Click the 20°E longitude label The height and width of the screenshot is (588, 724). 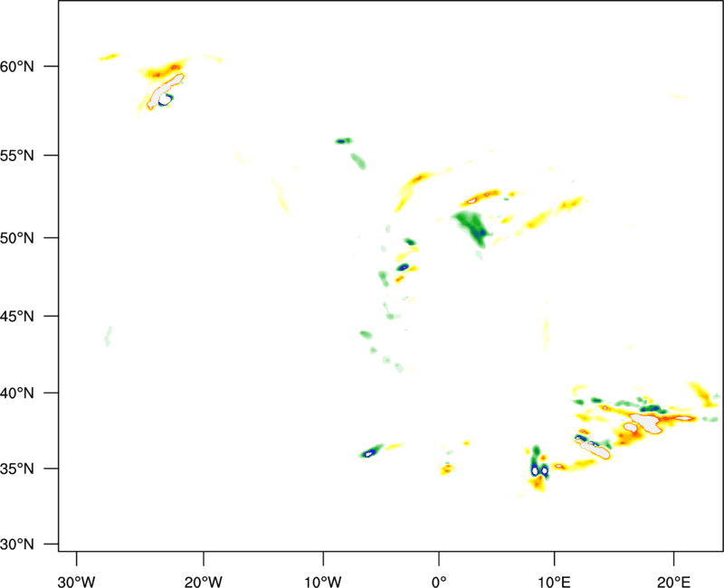point(673,582)
